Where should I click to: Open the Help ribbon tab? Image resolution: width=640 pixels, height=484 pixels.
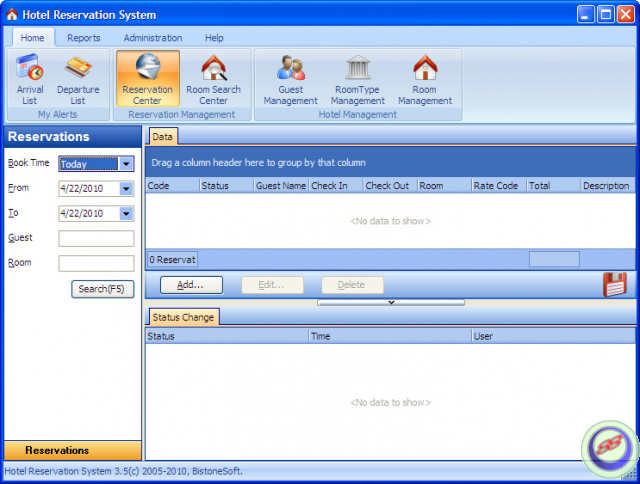[x=214, y=38]
